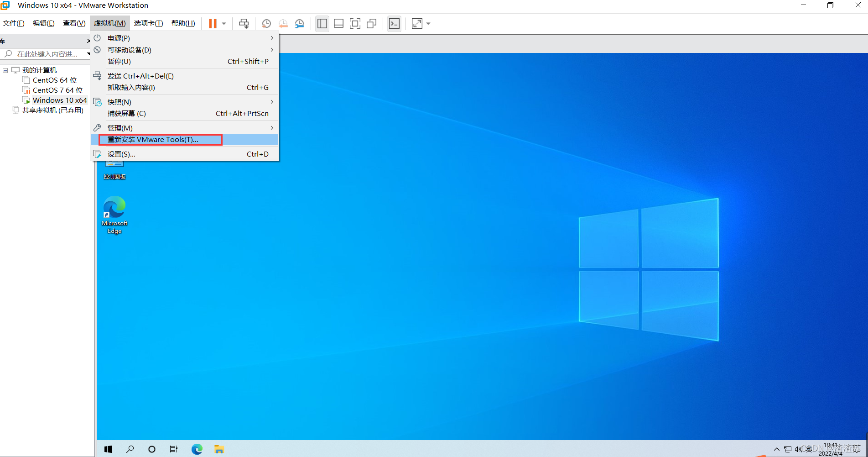The height and width of the screenshot is (457, 868).
Task: Click wrench icon beside 管理(M)
Action: click(x=97, y=128)
